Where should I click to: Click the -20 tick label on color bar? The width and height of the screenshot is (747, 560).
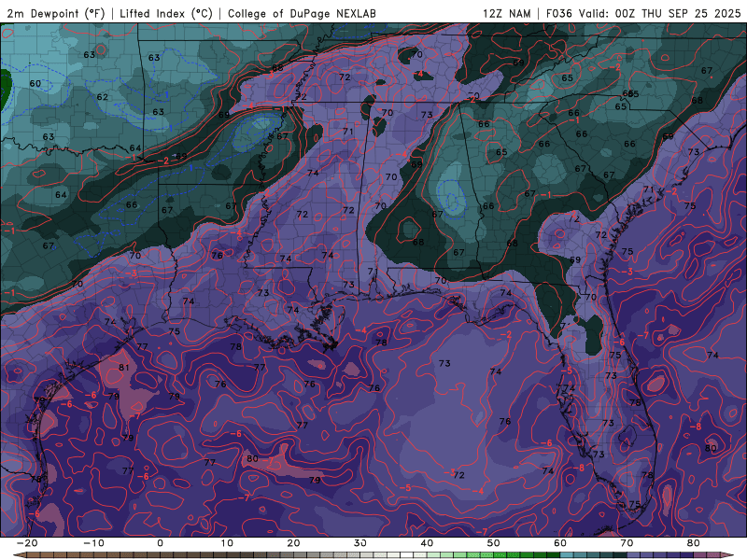tap(27, 543)
